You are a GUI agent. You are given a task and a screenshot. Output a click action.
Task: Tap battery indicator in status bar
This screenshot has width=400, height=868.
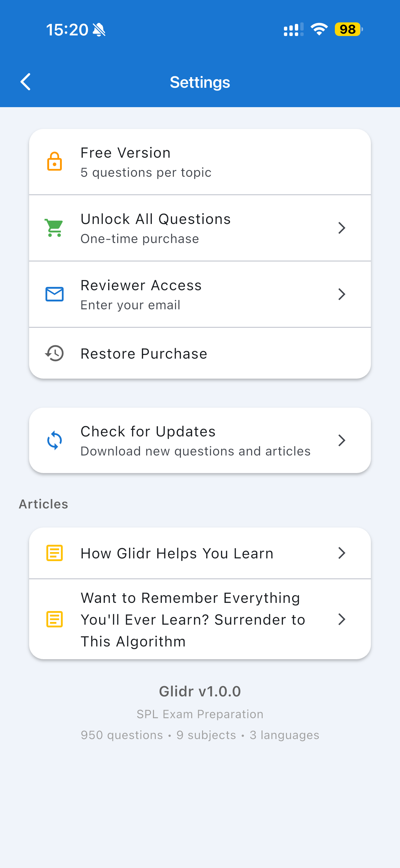click(x=348, y=29)
